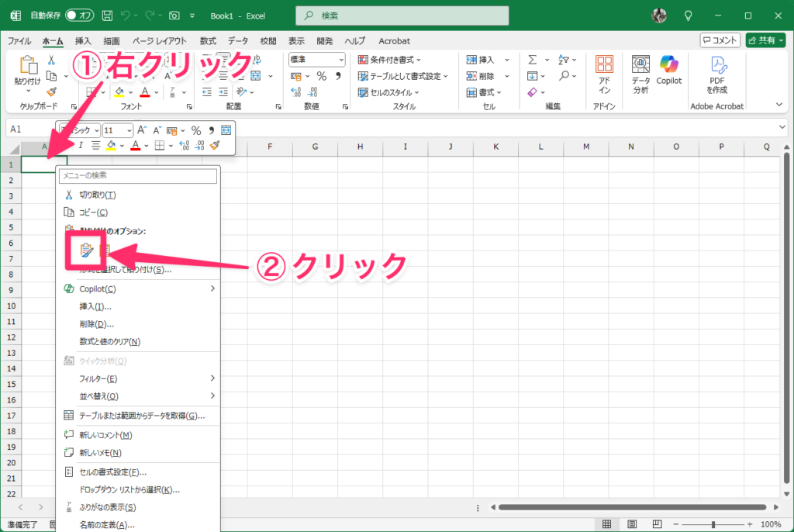Select 切り取り(T) in the context menu
Viewport: 794px width, 532px height.
click(x=138, y=195)
